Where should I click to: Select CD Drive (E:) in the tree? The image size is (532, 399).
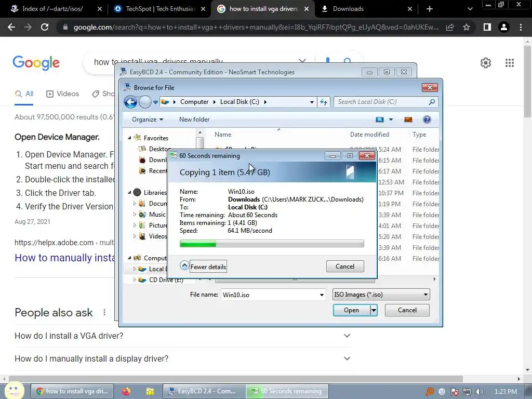click(166, 280)
